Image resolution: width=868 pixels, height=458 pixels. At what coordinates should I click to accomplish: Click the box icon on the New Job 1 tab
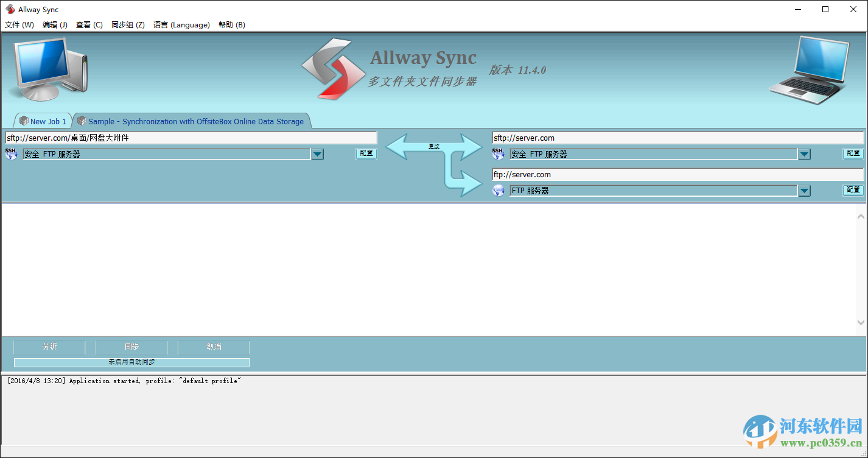coord(22,121)
